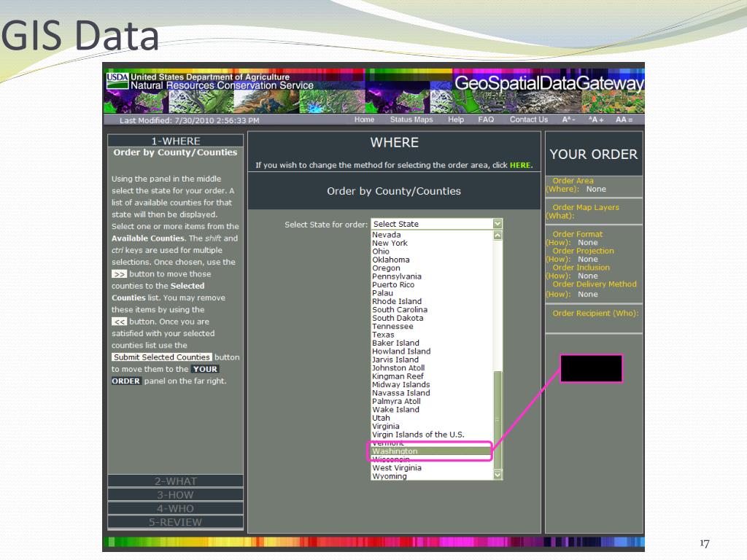This screenshot has height=560, width=747.
Task: Click the state list scroll up arrow
Action: point(498,236)
